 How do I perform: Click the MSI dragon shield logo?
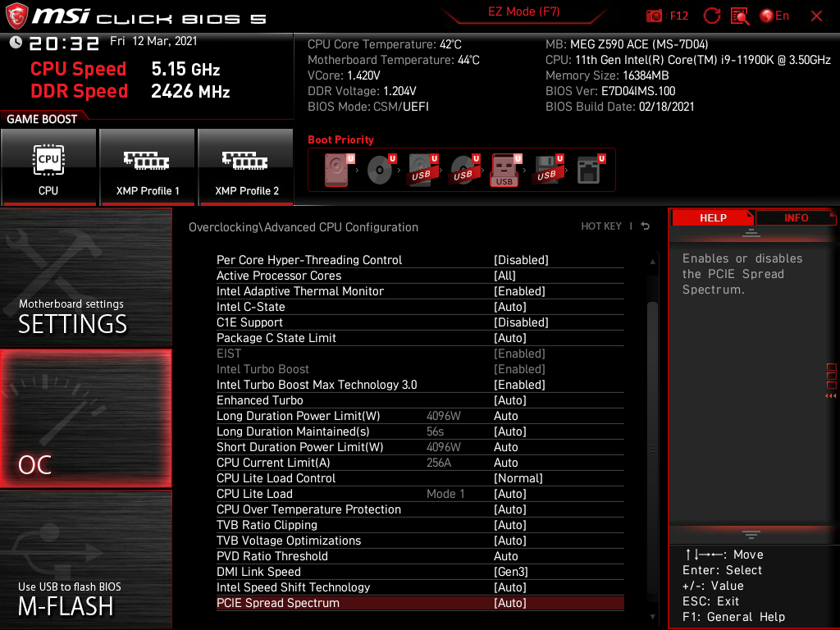(x=16, y=16)
